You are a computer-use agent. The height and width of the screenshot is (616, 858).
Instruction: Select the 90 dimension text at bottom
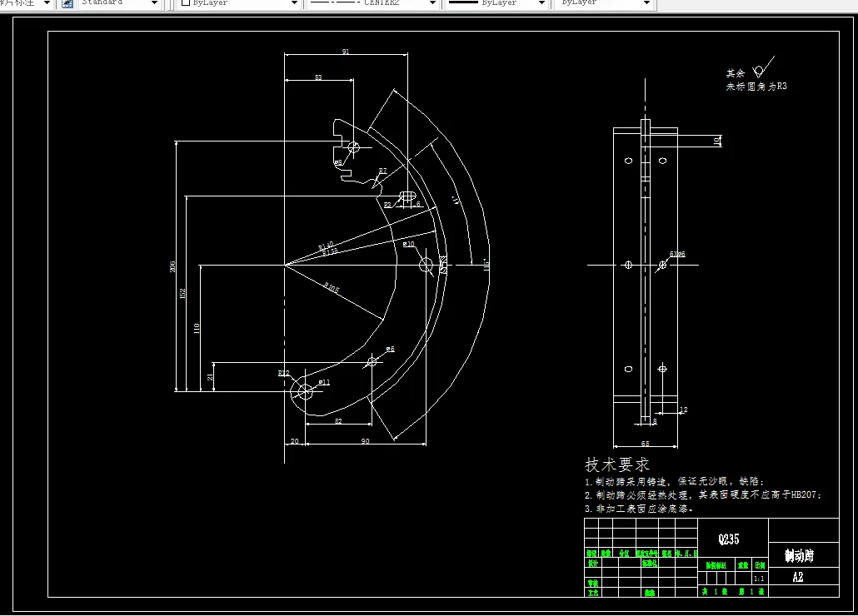click(365, 441)
